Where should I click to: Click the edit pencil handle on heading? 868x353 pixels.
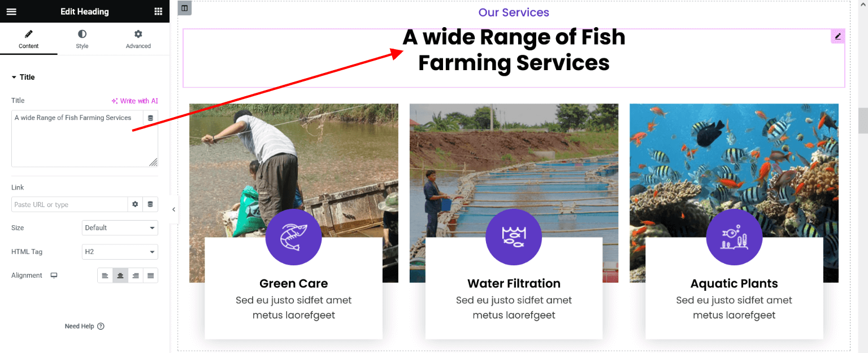pos(838,36)
